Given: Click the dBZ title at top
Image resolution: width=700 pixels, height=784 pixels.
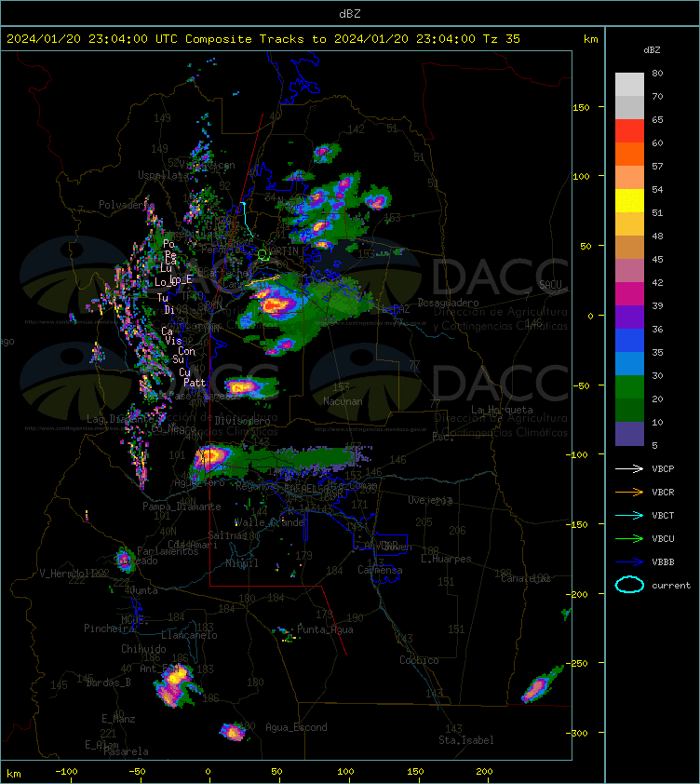Looking at the screenshot, I should click(x=349, y=14).
